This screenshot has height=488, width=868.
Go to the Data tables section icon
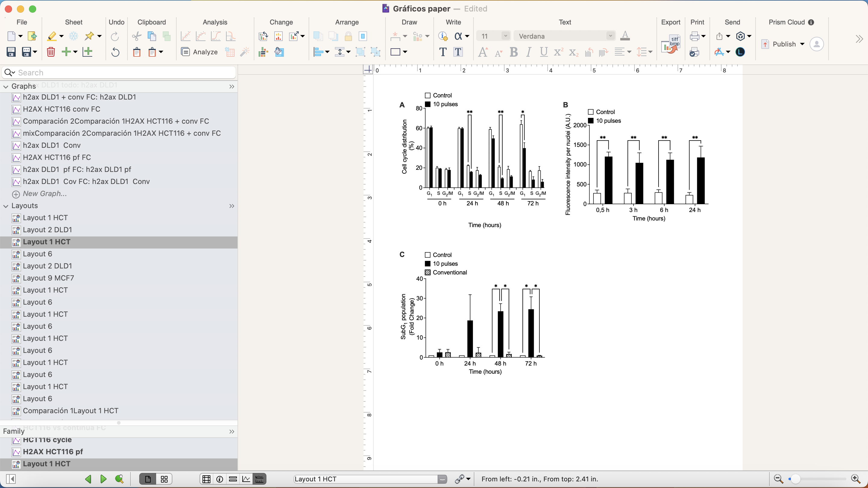(206, 479)
